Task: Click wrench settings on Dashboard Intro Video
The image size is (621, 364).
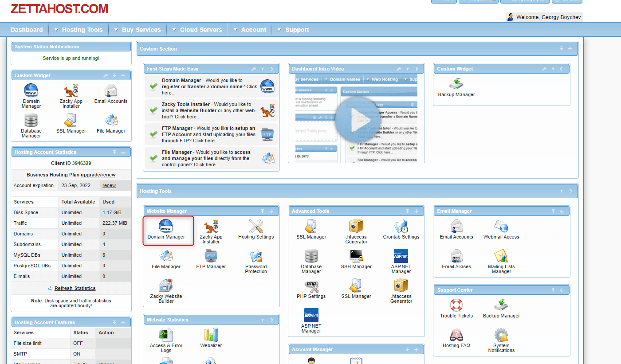Action: tap(399, 69)
